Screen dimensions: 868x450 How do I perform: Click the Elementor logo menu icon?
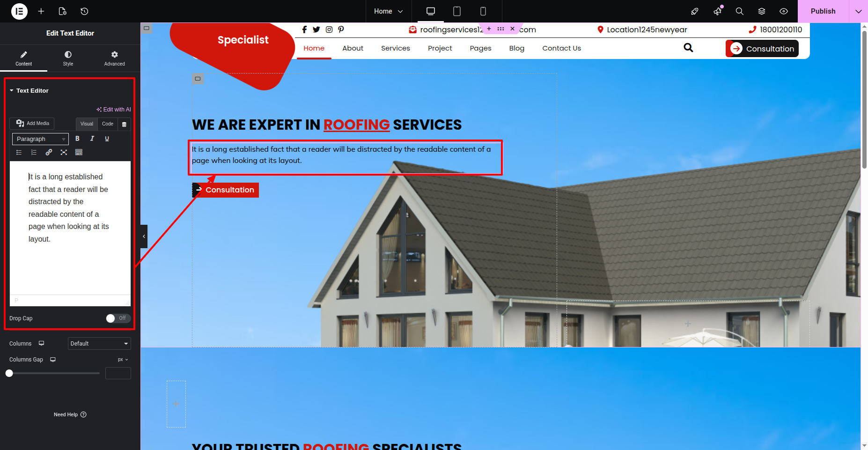pyautogui.click(x=19, y=11)
